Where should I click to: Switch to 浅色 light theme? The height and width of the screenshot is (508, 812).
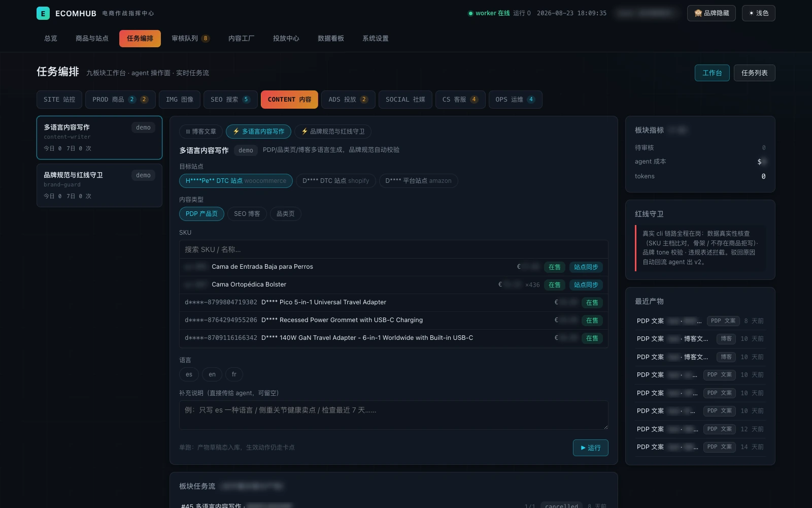[758, 13]
